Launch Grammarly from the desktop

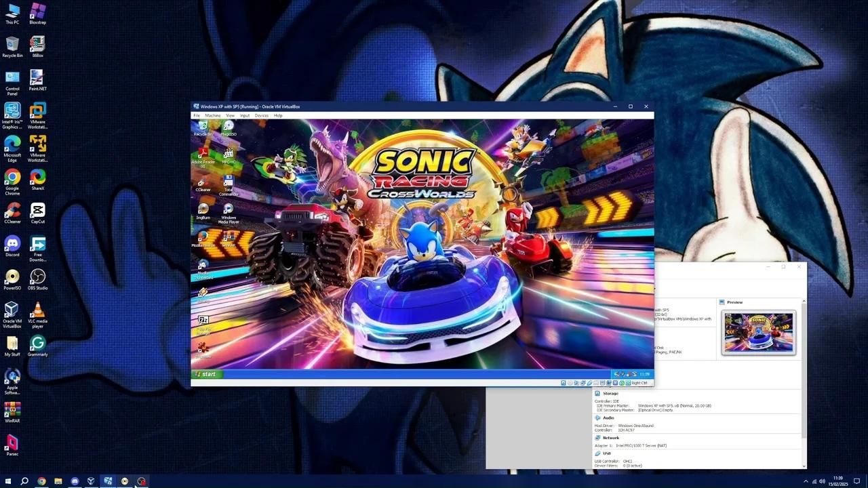pyautogui.click(x=37, y=346)
